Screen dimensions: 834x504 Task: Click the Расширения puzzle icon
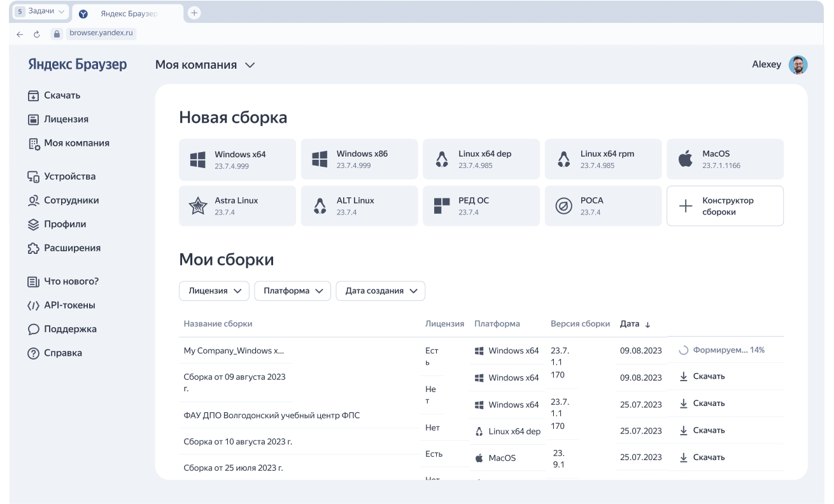[34, 248]
